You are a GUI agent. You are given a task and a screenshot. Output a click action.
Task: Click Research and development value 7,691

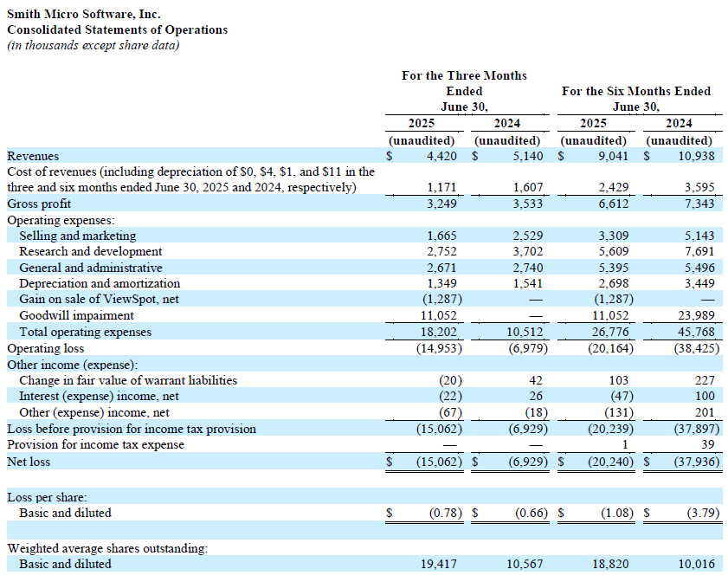coord(699,252)
